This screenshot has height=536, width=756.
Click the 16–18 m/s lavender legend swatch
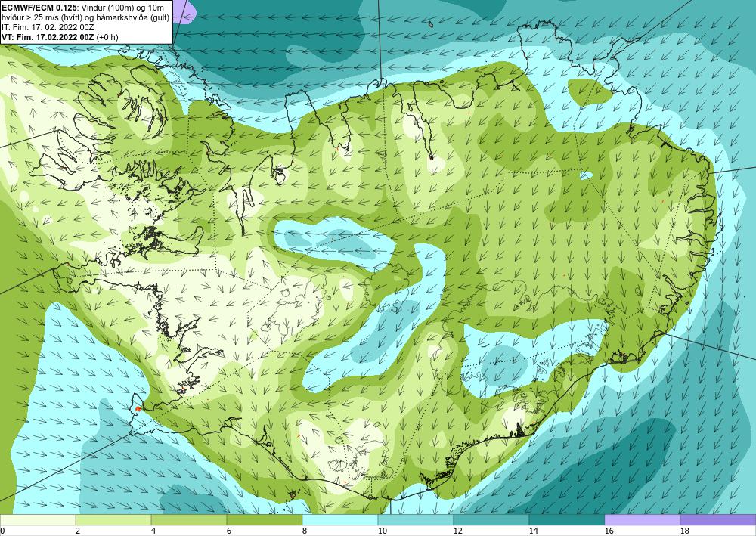point(642,520)
